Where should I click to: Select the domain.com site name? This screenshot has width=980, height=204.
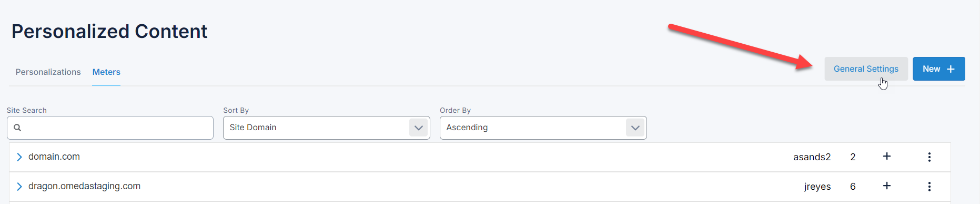tap(54, 157)
